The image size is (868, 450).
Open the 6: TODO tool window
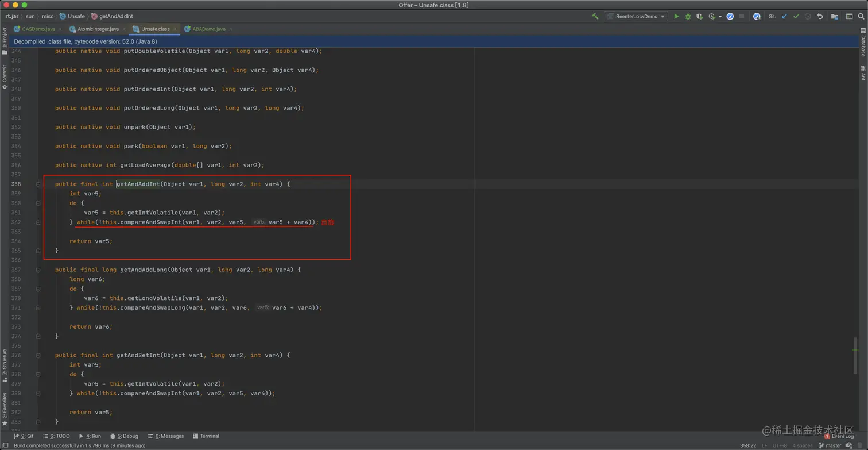56,436
